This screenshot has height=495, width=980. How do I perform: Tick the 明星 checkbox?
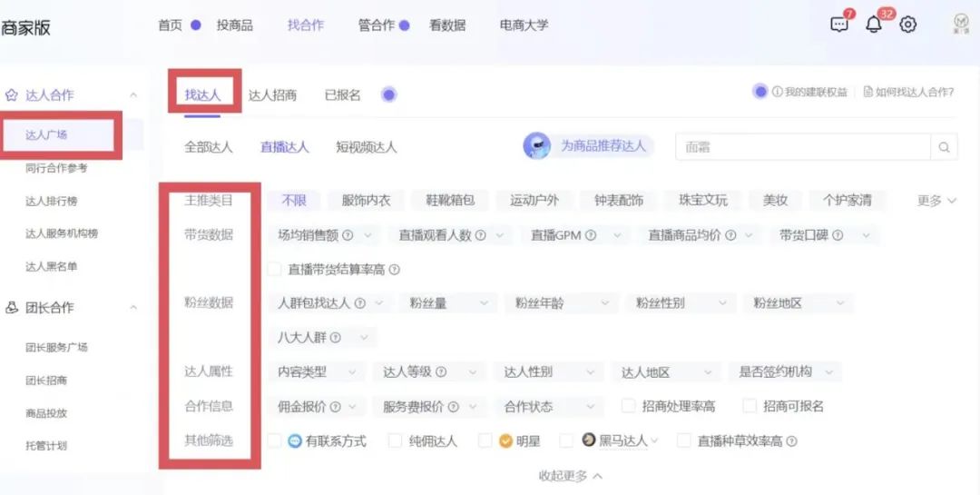click(x=485, y=441)
